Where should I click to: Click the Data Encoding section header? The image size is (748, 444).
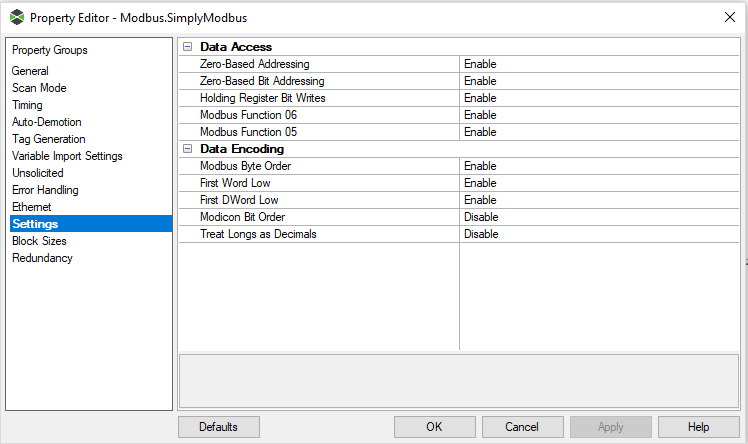[242, 149]
